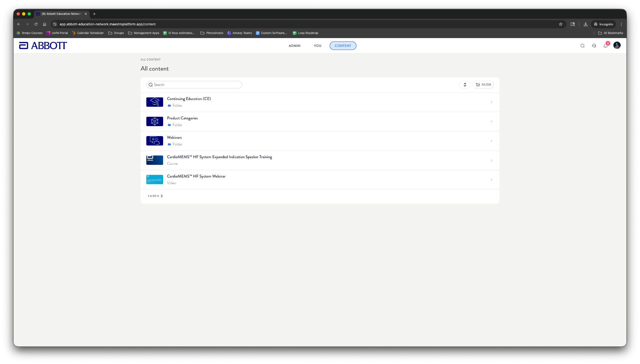Open the search magnifier icon in header
The height and width of the screenshot is (364, 640).
click(x=582, y=46)
